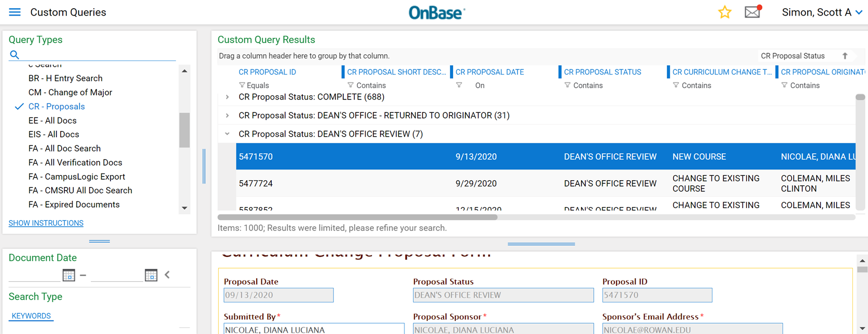Click the results grid horizontal scrollbar

tap(357, 217)
